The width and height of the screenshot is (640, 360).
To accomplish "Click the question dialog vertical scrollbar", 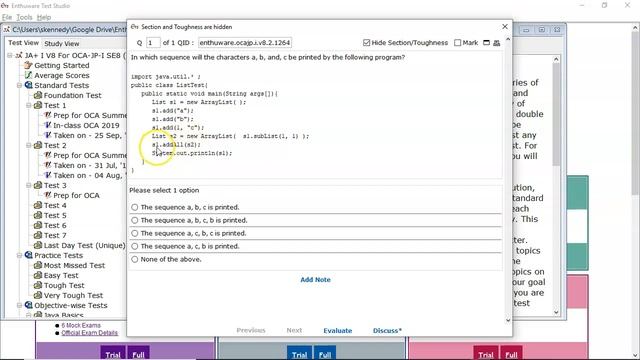I will (508, 180).
